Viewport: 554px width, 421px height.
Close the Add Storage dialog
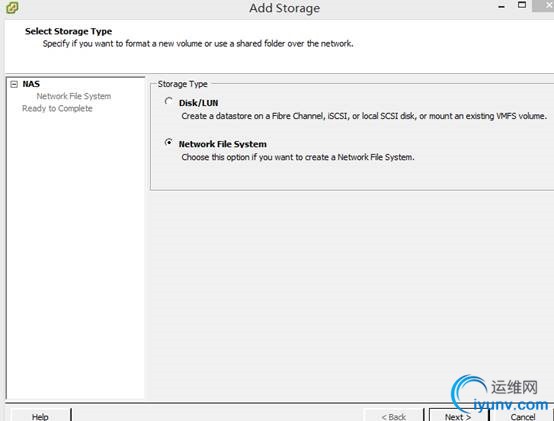pyautogui.click(x=546, y=5)
